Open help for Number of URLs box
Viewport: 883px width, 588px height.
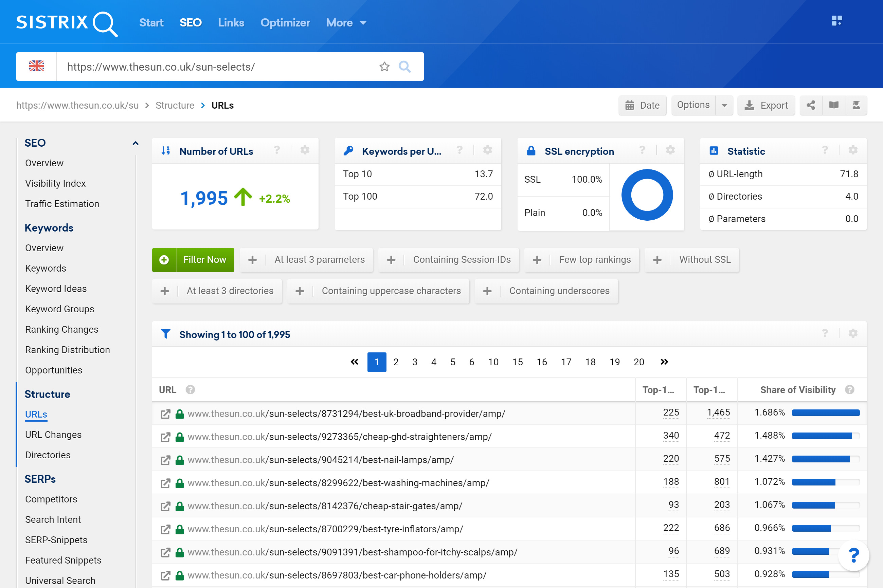click(277, 150)
